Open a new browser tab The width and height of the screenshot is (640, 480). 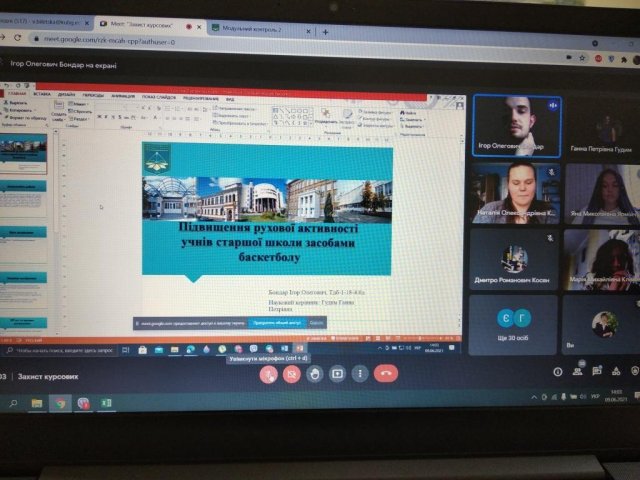pyautogui.click(x=325, y=31)
